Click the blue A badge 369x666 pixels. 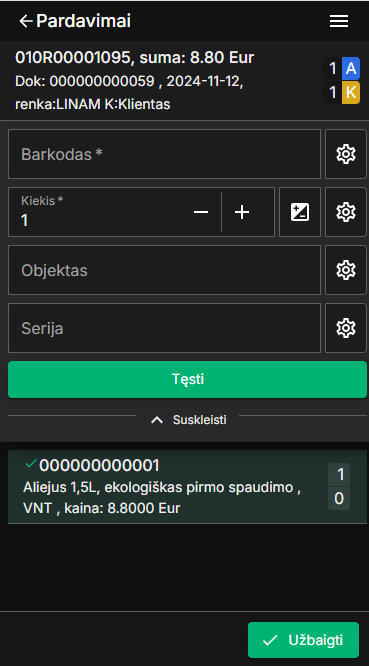(x=351, y=68)
